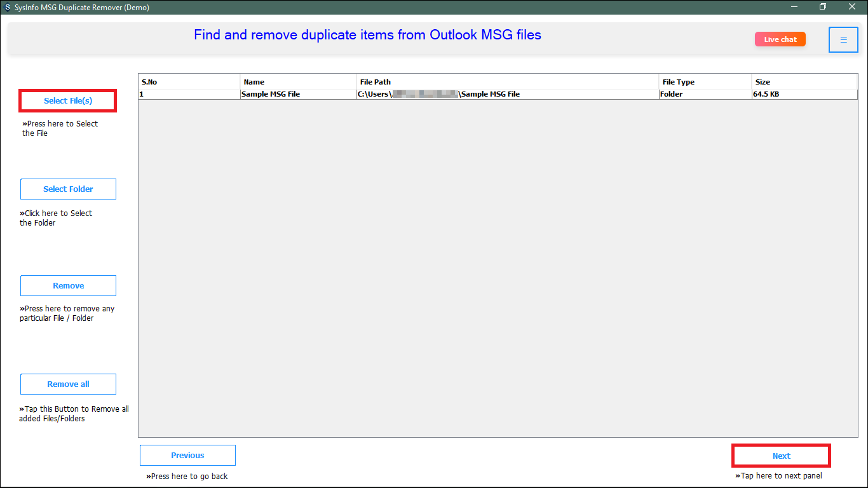Open the Live chat window
The width and height of the screenshot is (868, 488).
780,39
